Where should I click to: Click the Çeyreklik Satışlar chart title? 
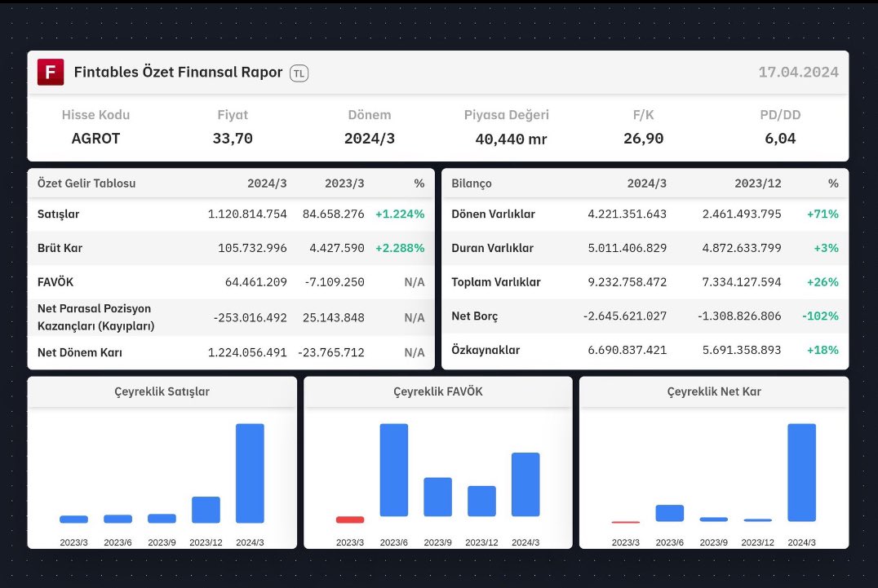(162, 391)
